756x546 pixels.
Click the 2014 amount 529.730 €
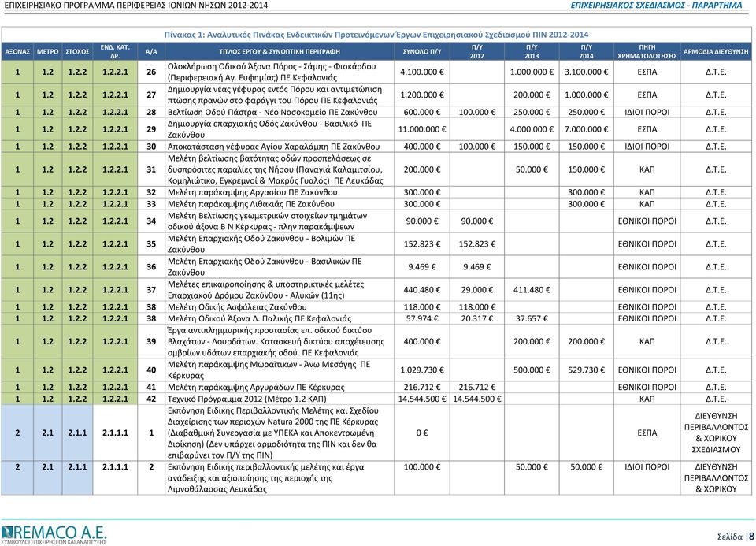(x=586, y=370)
